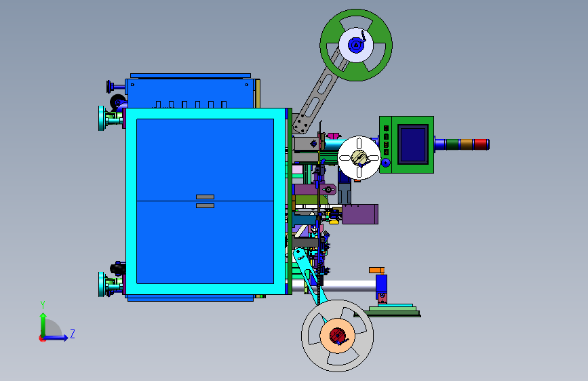This screenshot has height=381, width=588.
Task: Click the green Y axis arrow of the triad
Action: (43, 324)
